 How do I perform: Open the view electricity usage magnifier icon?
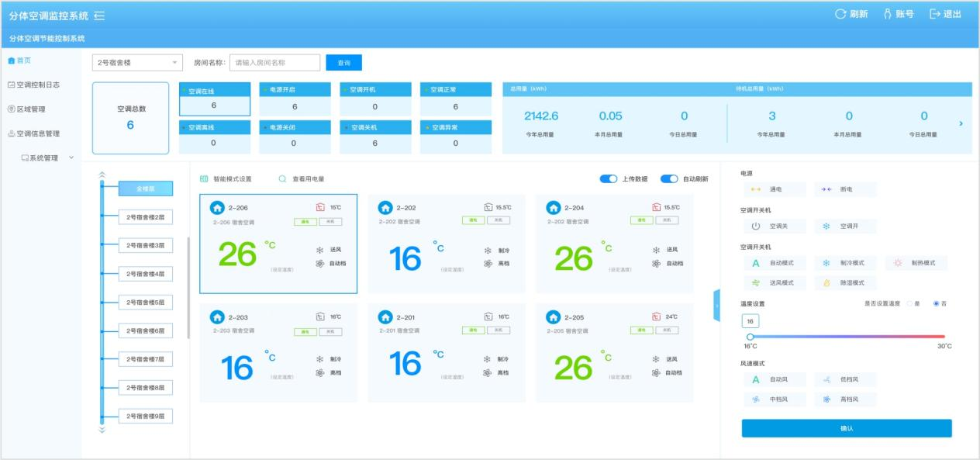[283, 179]
